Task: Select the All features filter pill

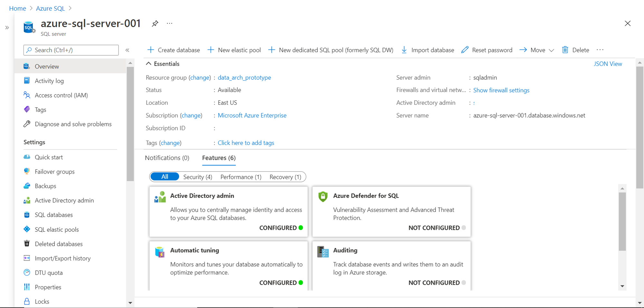Action: (165, 177)
